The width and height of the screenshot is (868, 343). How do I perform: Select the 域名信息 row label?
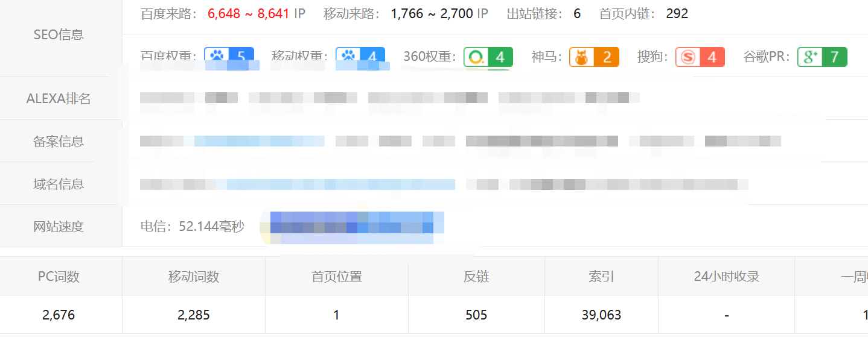59,184
